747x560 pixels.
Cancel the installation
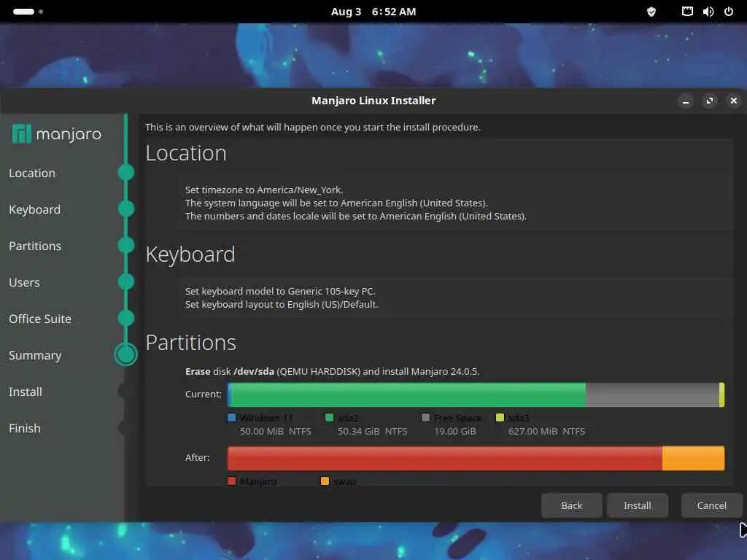[x=711, y=505]
